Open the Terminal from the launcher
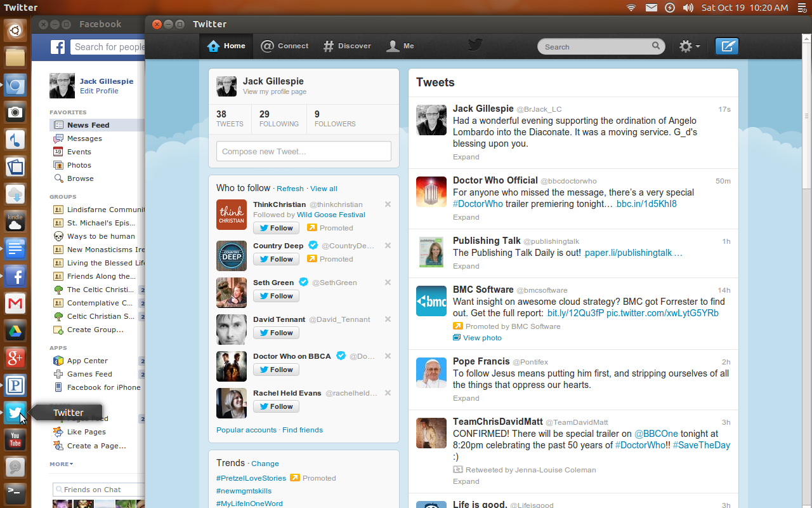This screenshot has height=508, width=812. [x=15, y=493]
